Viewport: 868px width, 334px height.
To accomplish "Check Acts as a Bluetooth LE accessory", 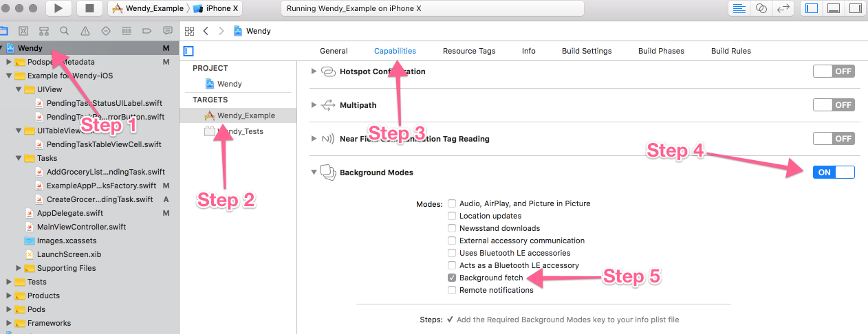I will tap(452, 265).
